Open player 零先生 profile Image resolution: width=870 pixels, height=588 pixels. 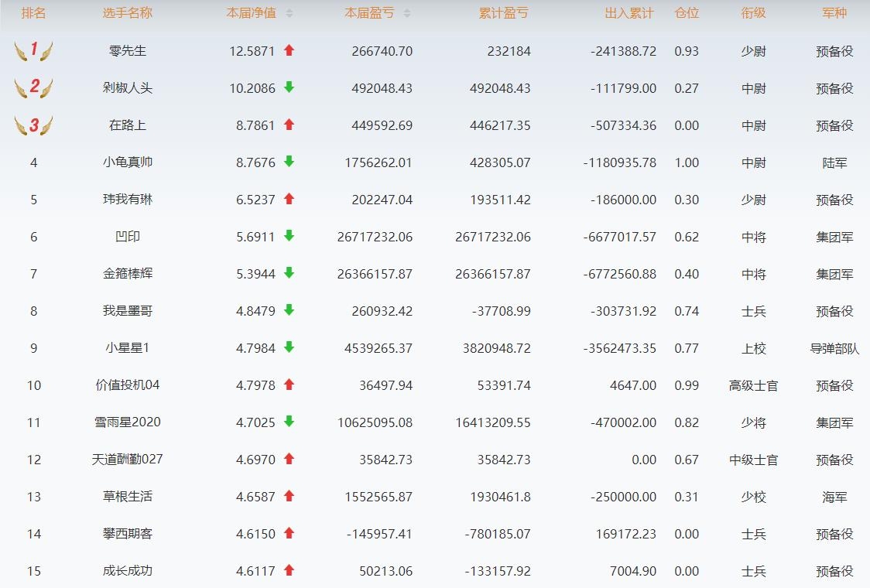point(128,51)
